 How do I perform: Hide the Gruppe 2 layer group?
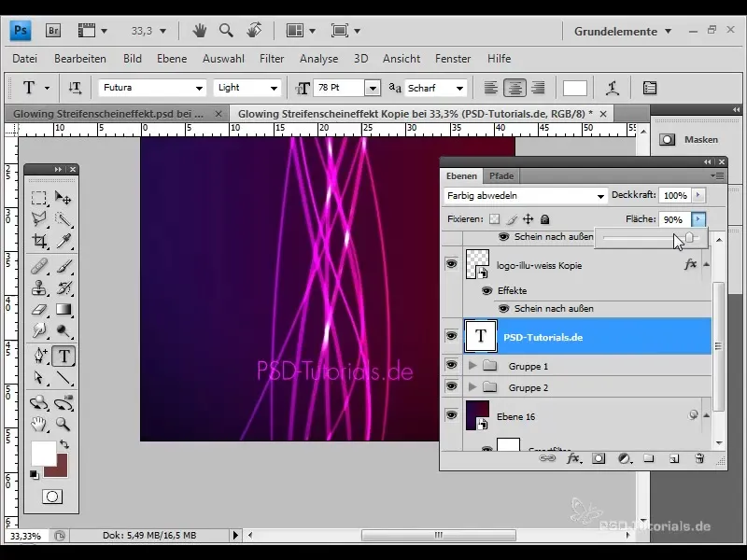451,386
